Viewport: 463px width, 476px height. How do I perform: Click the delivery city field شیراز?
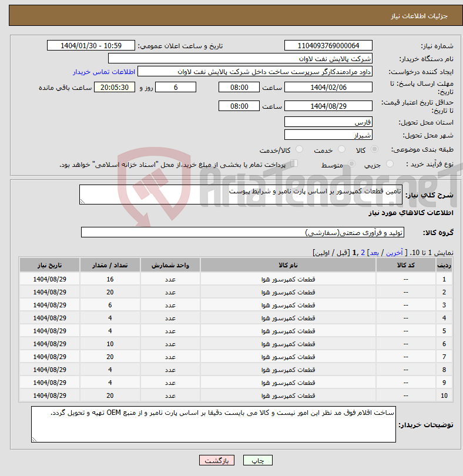(x=328, y=135)
